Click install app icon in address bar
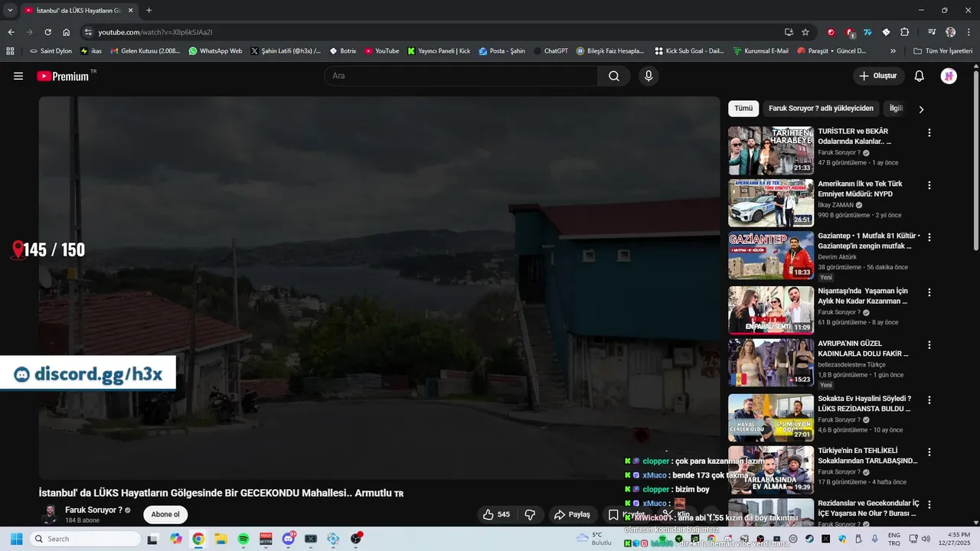 789,32
